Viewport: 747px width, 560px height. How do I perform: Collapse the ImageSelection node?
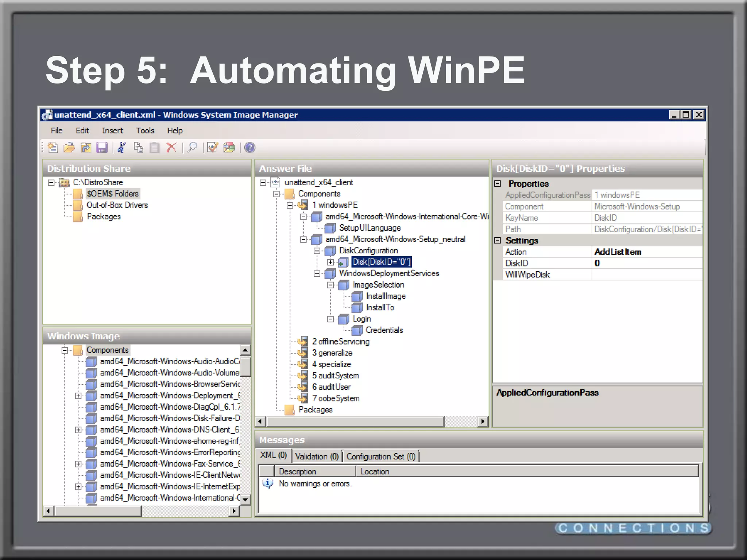tap(330, 285)
